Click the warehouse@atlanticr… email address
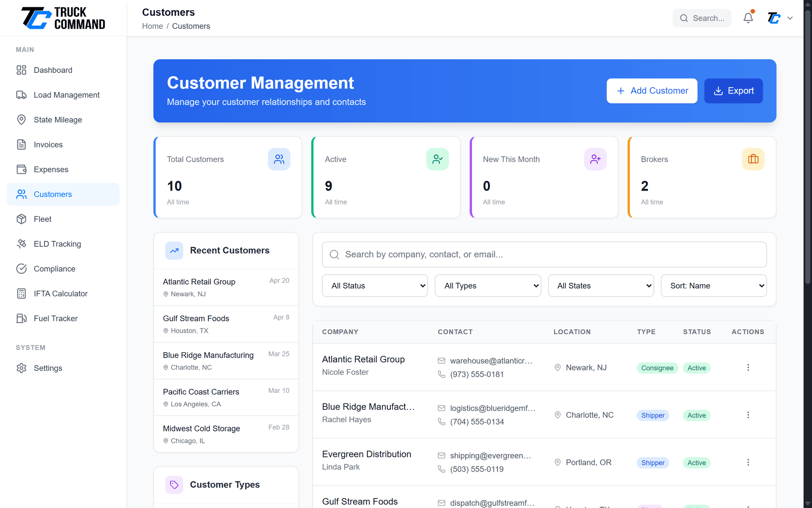The image size is (812, 508). point(491,361)
